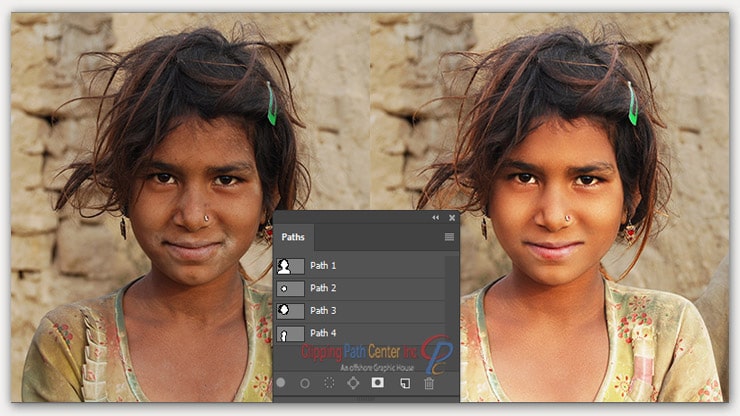Click the Path 3 thumbnail
Image resolution: width=740 pixels, height=416 pixels.
click(x=289, y=311)
